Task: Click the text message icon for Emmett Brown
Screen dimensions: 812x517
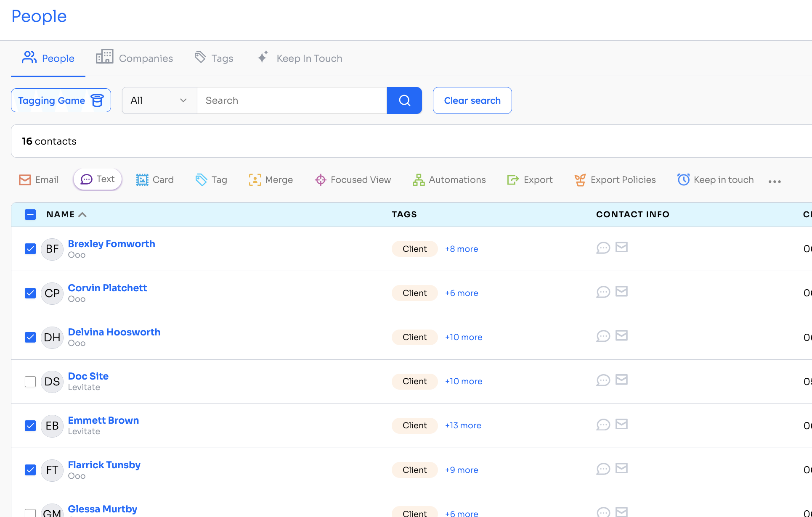Action: tap(603, 425)
